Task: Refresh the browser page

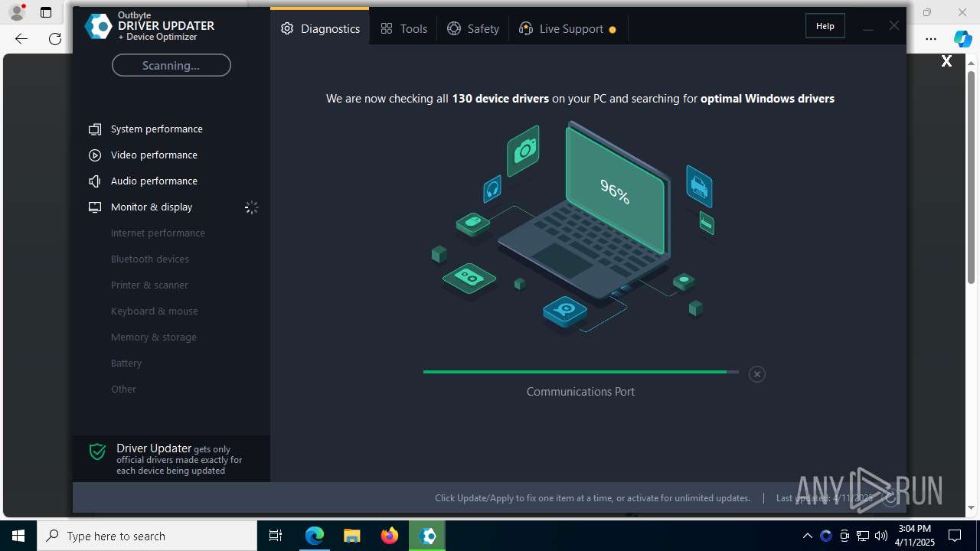Action: 55,38
